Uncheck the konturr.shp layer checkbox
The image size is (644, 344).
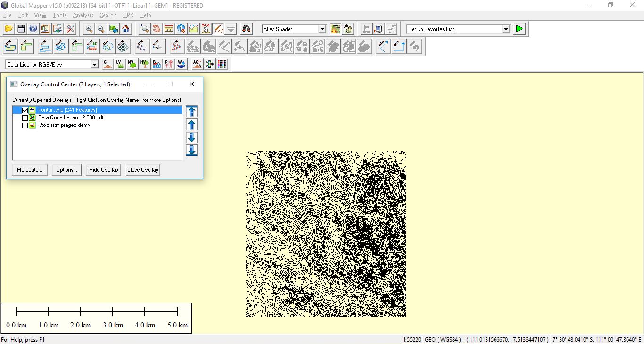click(25, 110)
